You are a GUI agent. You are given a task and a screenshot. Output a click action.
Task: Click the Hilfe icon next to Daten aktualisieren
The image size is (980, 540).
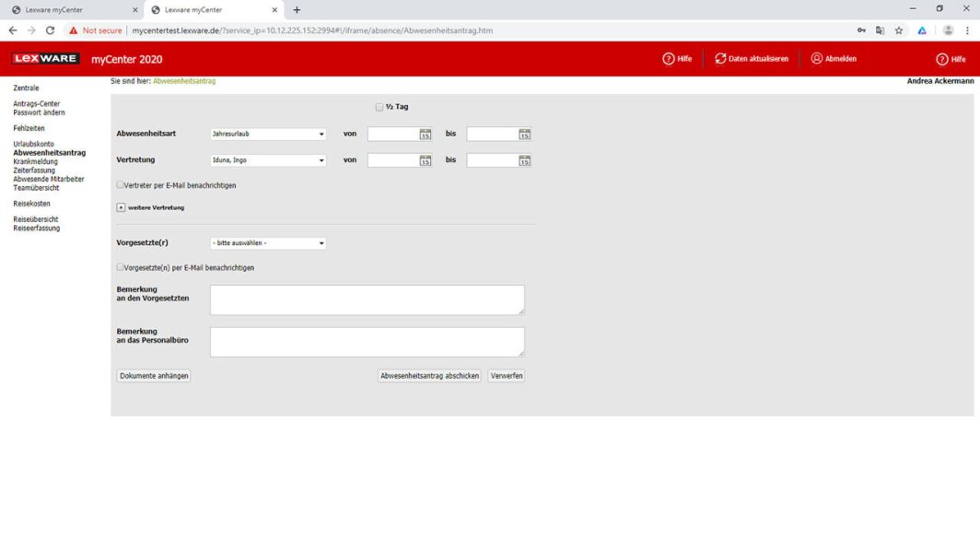click(x=668, y=59)
